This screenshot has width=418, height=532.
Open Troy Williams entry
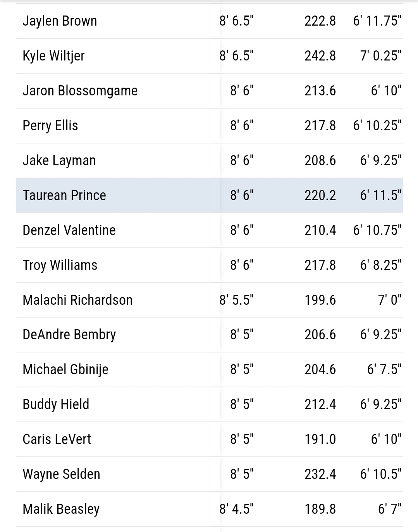(60, 265)
